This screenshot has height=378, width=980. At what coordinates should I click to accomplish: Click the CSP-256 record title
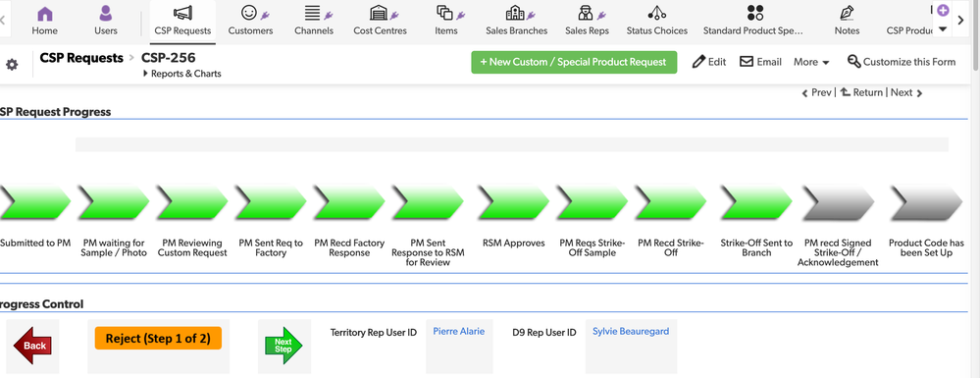click(168, 58)
